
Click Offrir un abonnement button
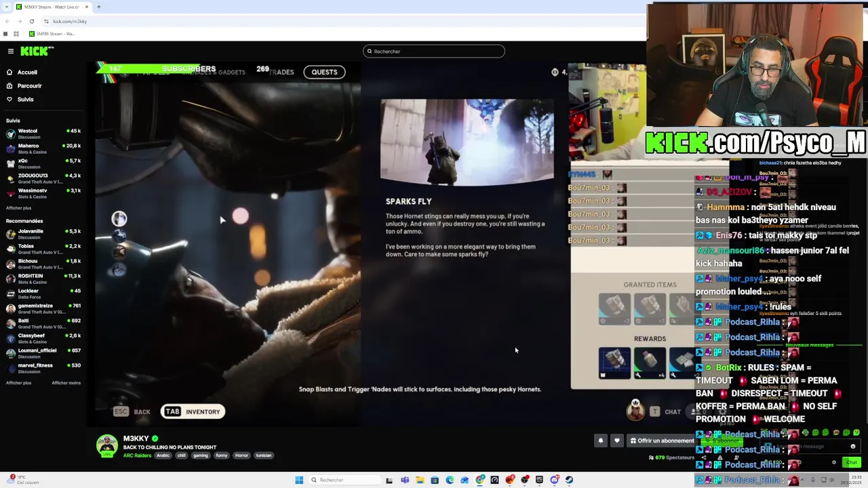[x=662, y=441]
